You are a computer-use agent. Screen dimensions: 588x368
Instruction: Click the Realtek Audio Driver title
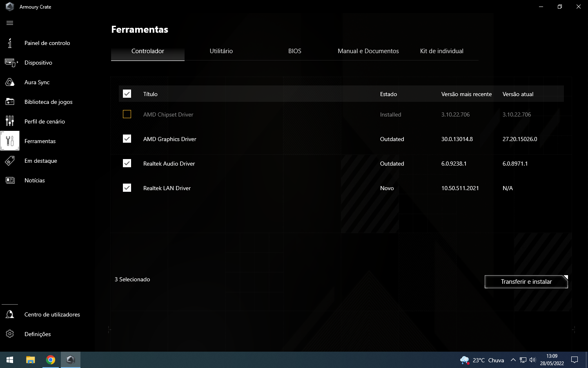169,164
